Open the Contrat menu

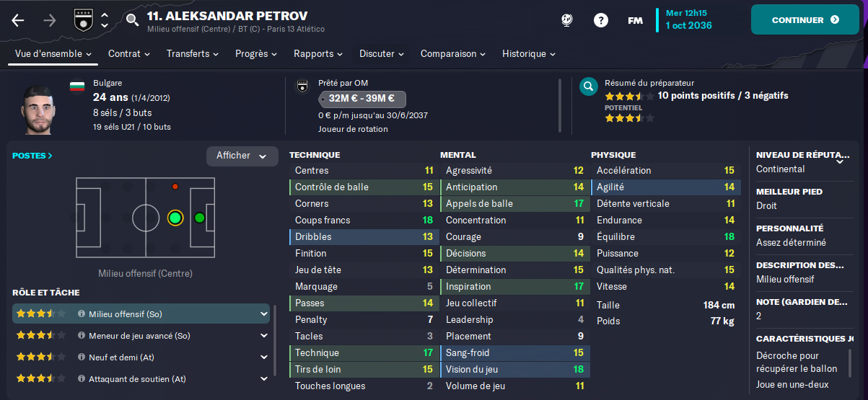coord(129,54)
